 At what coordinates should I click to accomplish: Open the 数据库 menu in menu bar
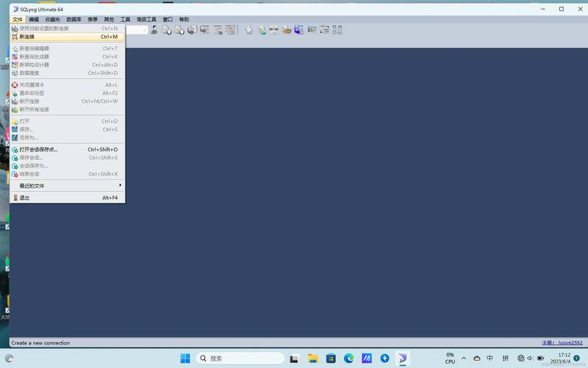[73, 19]
